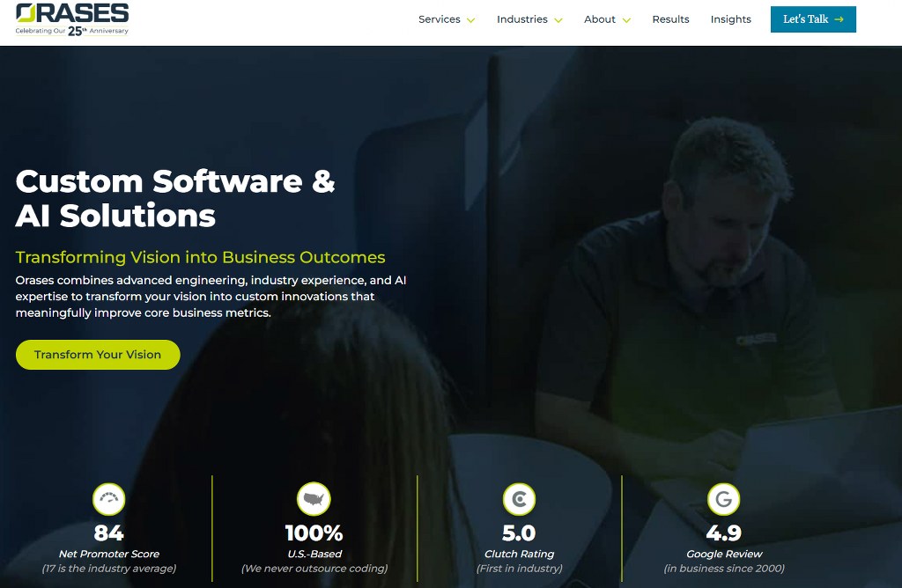Click the 'Celebrating Our 25th Anniversary' tagline
The height and width of the screenshot is (588, 902).
[x=72, y=31]
